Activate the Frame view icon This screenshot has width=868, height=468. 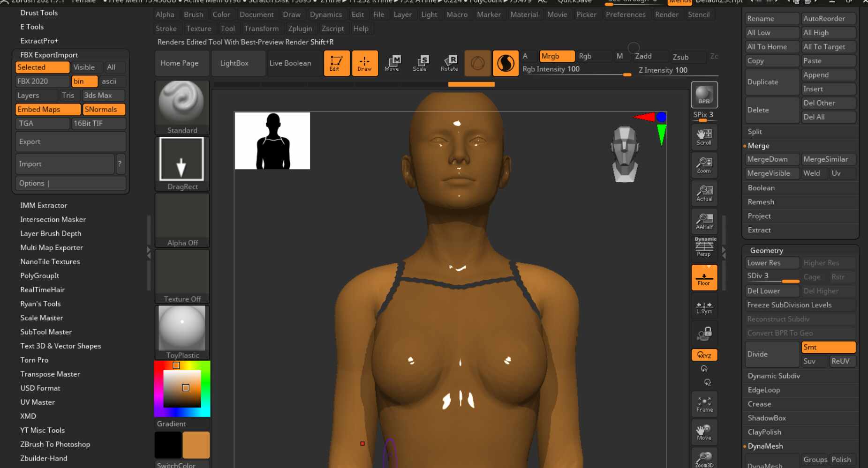point(704,404)
